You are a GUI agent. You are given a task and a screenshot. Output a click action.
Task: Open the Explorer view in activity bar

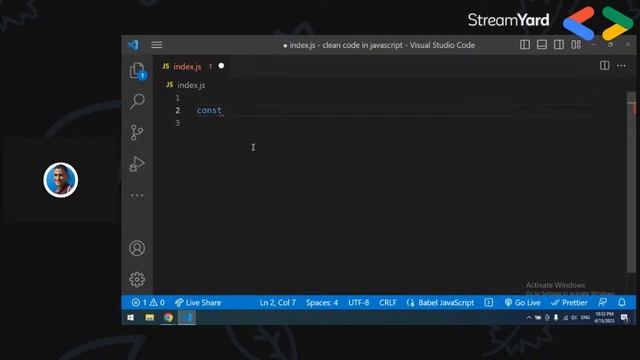click(137, 71)
